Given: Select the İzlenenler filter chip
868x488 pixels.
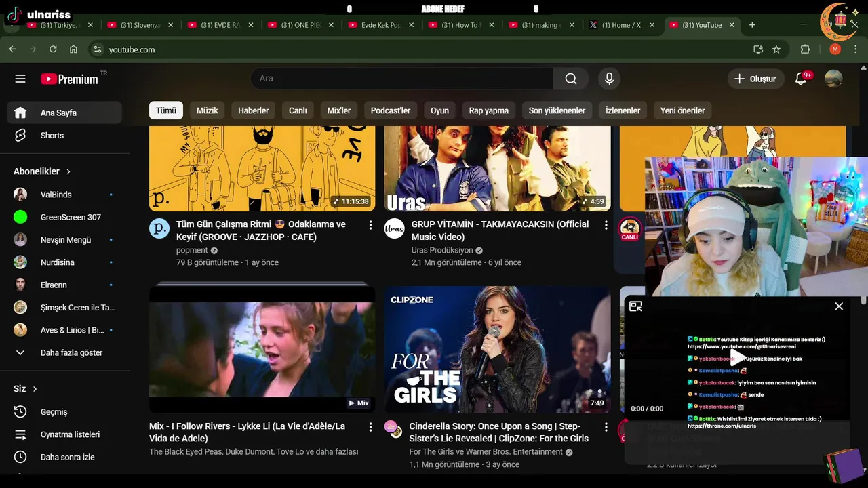Looking at the screenshot, I should (x=623, y=110).
